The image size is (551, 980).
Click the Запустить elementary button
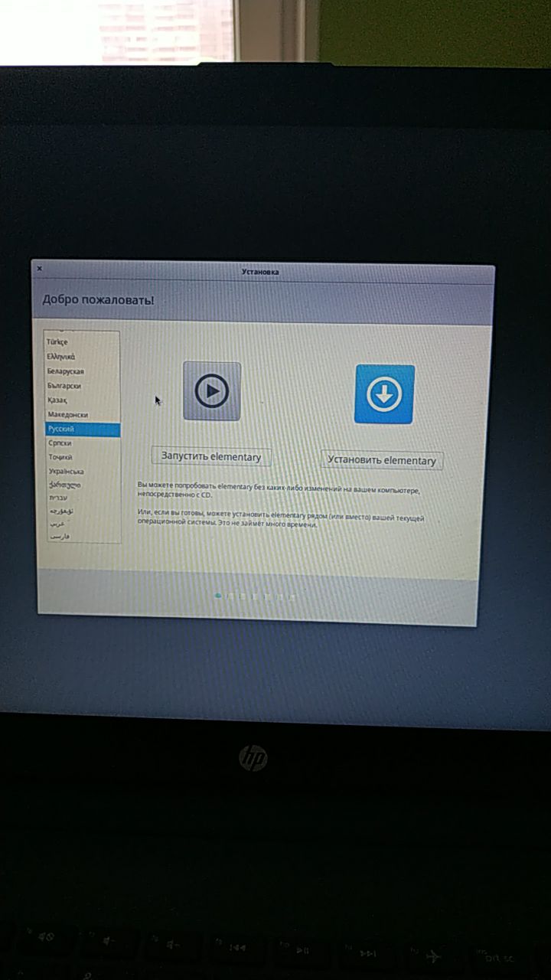click(211, 456)
